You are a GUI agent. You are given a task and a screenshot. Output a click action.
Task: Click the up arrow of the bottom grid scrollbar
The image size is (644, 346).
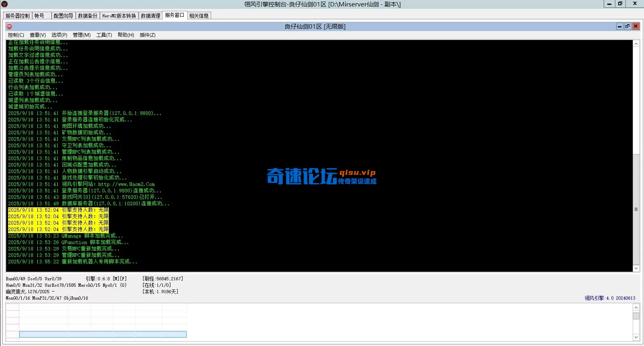(x=636, y=307)
